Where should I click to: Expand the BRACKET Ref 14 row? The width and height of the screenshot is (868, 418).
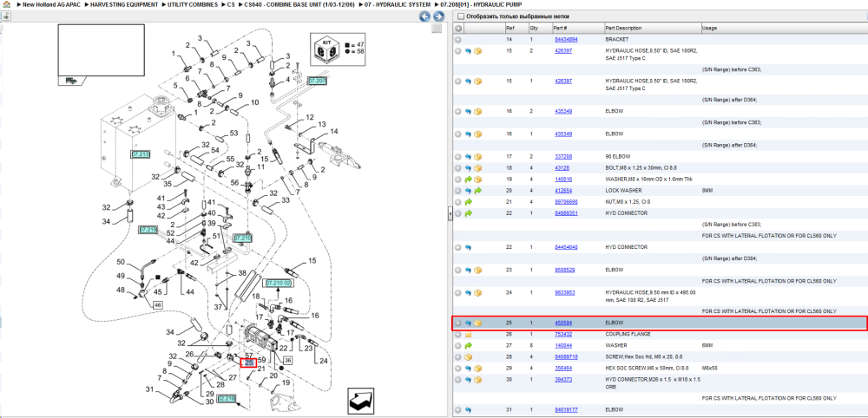tap(458, 40)
